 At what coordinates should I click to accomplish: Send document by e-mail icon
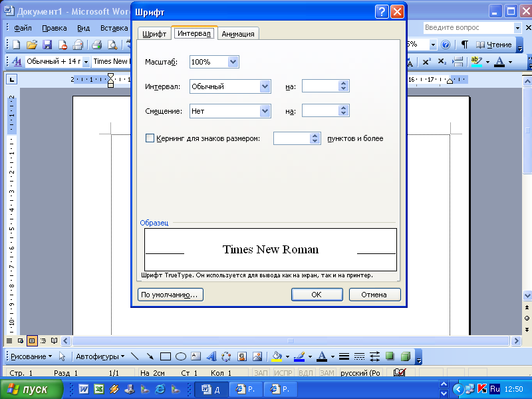tap(78, 45)
